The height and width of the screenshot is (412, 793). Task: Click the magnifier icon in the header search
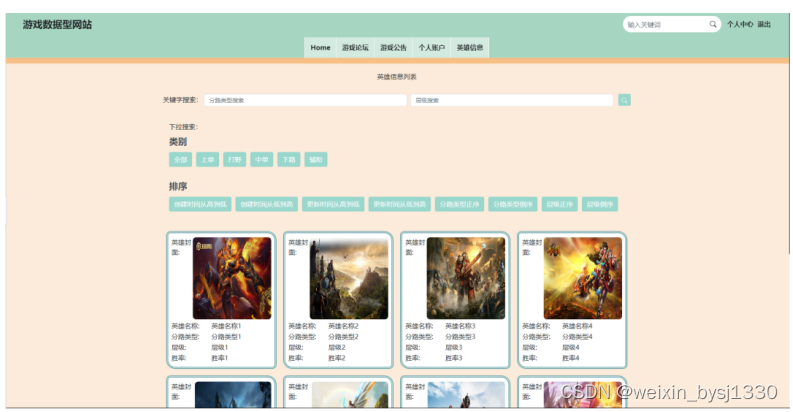click(x=713, y=24)
